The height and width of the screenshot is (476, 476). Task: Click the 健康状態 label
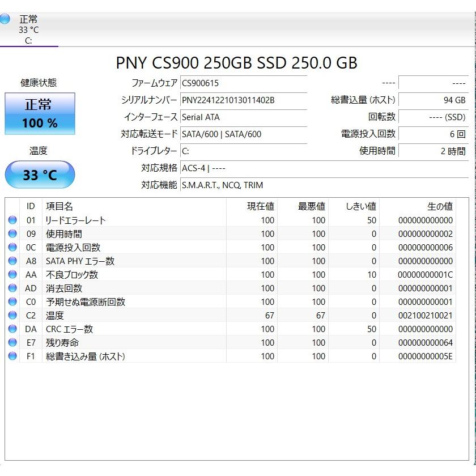coord(39,83)
